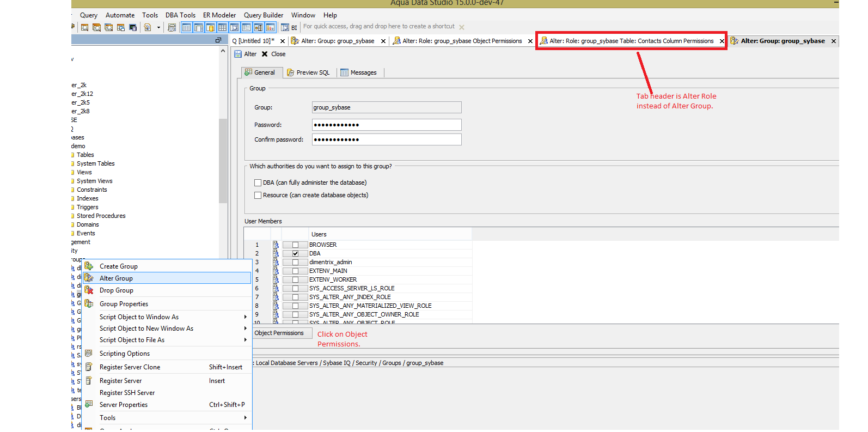Select the Triggers tree node
Viewport: 868px width, 432px height.
coord(87,207)
